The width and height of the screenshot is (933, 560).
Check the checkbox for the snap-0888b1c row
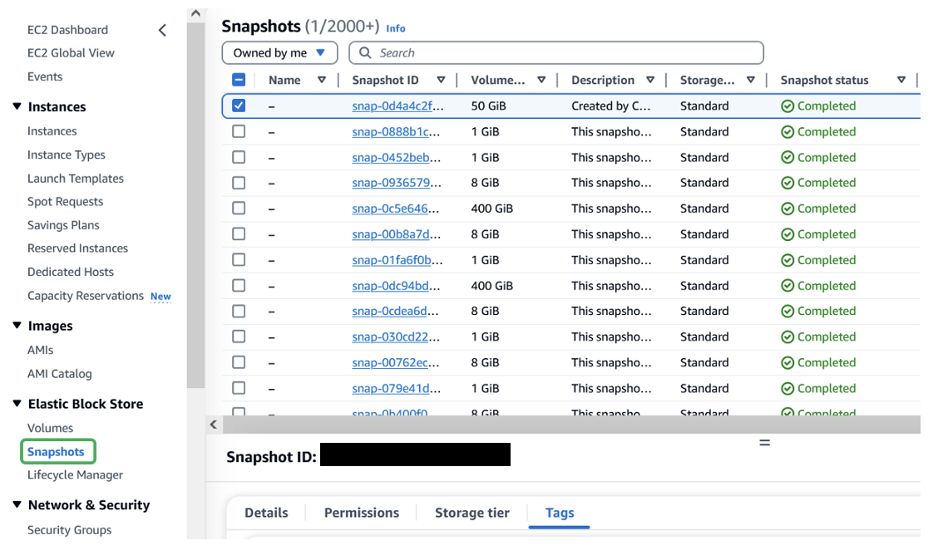(x=239, y=131)
